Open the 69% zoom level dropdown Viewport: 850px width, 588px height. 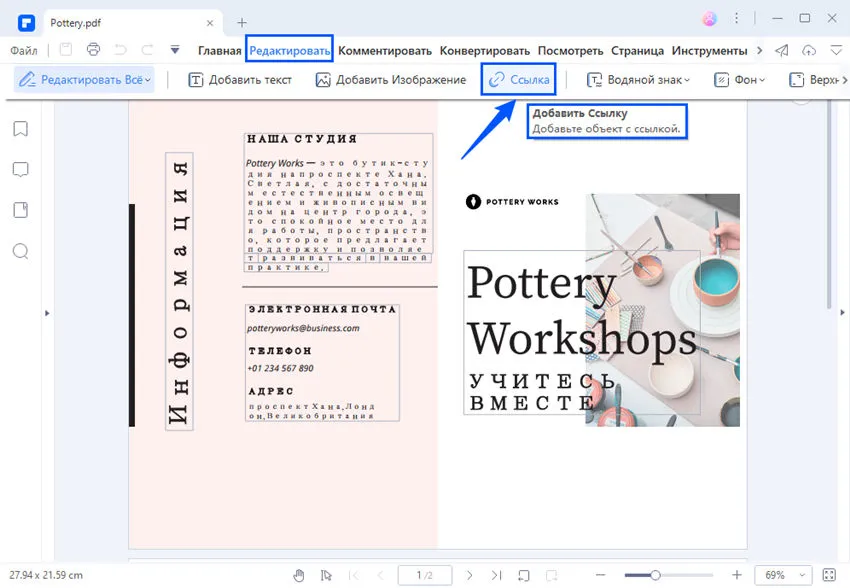pos(783,575)
